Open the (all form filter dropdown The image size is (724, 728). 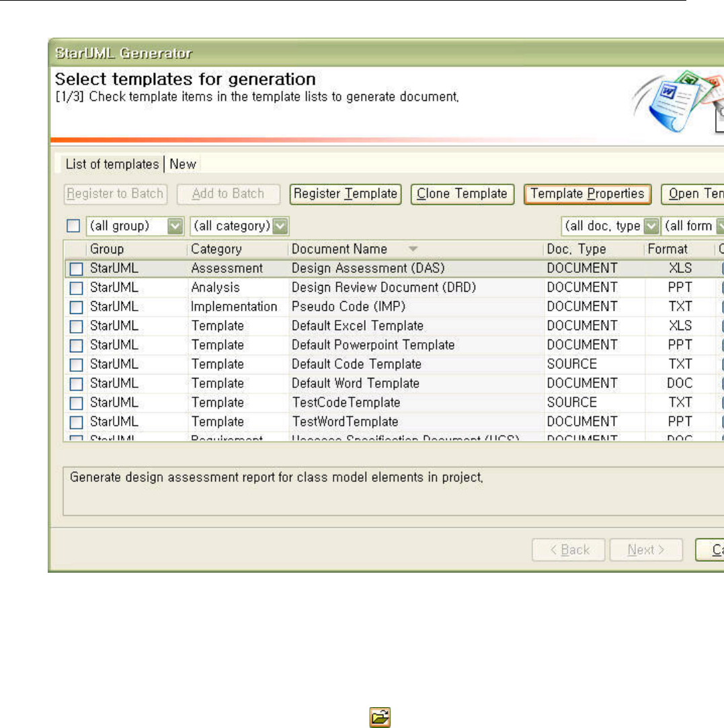click(x=720, y=226)
